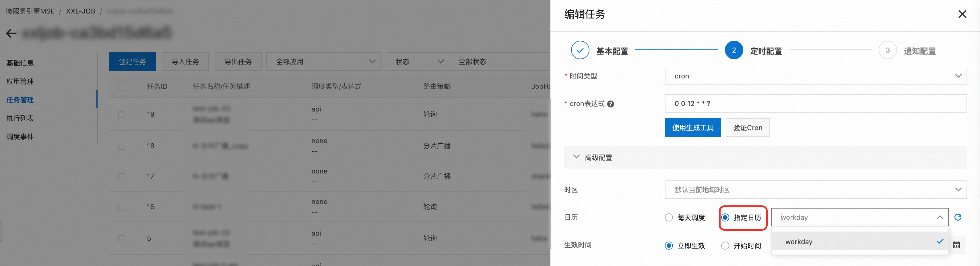Go to the 基本配置 step
Viewport: 980px width, 266px height.
612,51
